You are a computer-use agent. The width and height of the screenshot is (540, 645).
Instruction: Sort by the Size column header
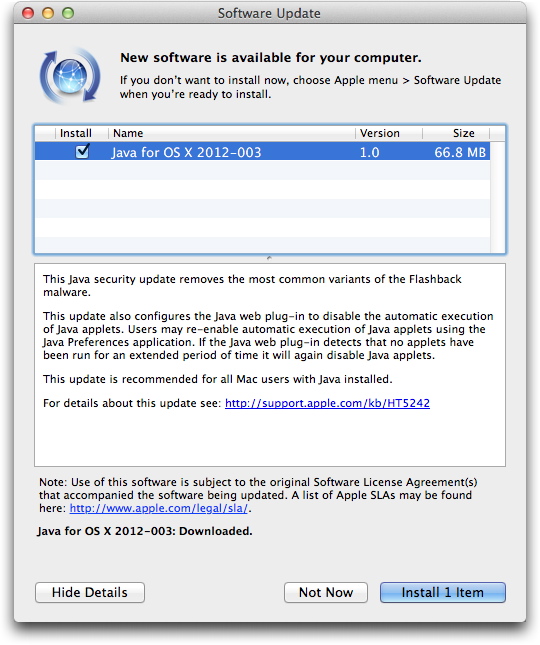point(456,133)
